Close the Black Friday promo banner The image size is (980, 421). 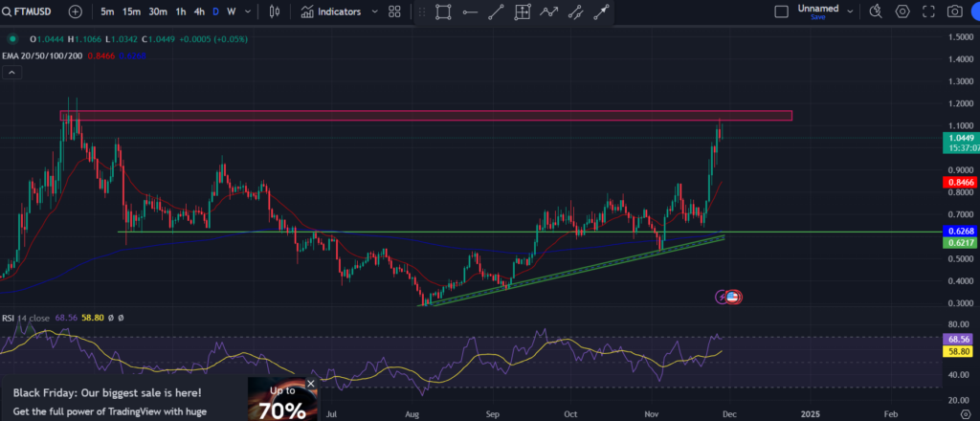(311, 384)
